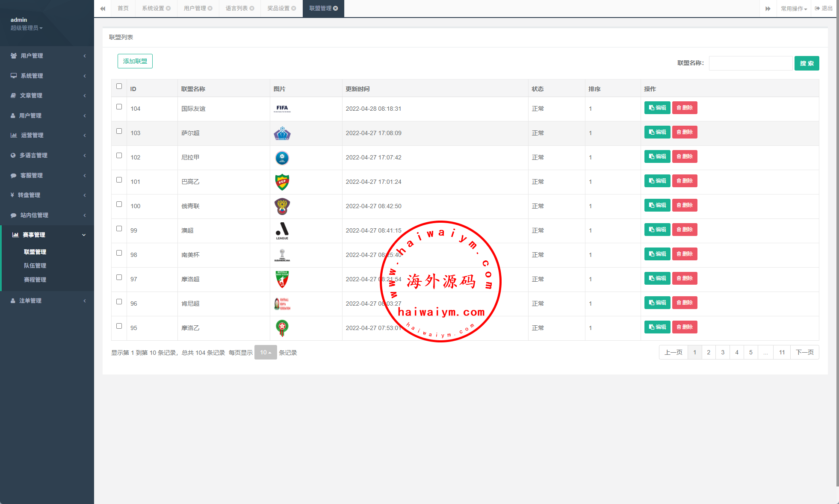Viewport: 839px width, 504px height.
Task: Click the 添加联盟 button
Action: tap(135, 61)
